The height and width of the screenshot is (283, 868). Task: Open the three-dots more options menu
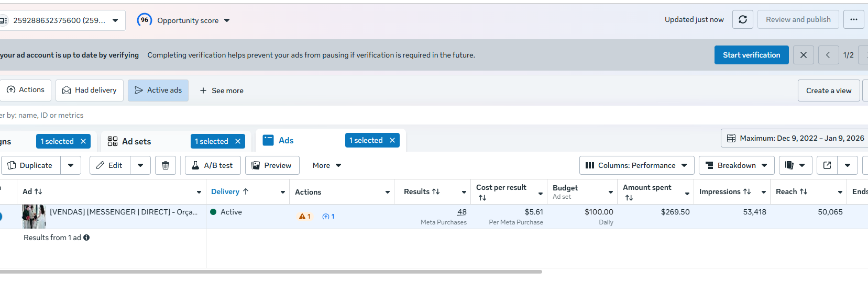click(854, 19)
